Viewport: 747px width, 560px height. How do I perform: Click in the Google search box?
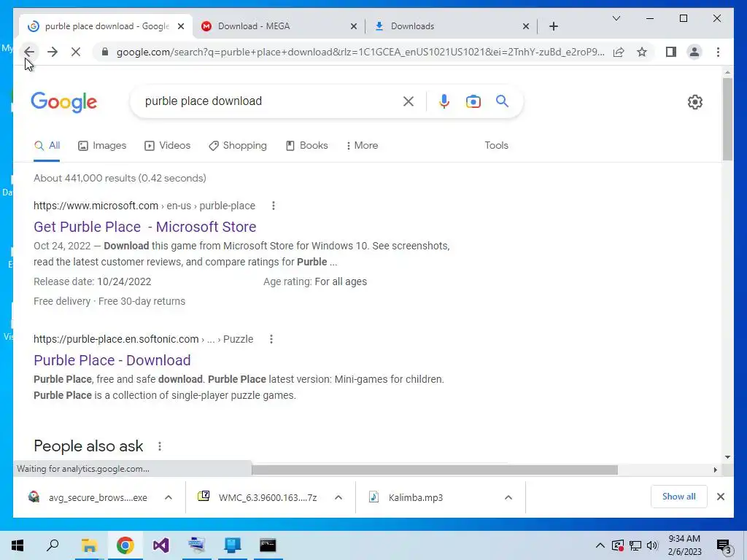pyautogui.click(x=269, y=101)
